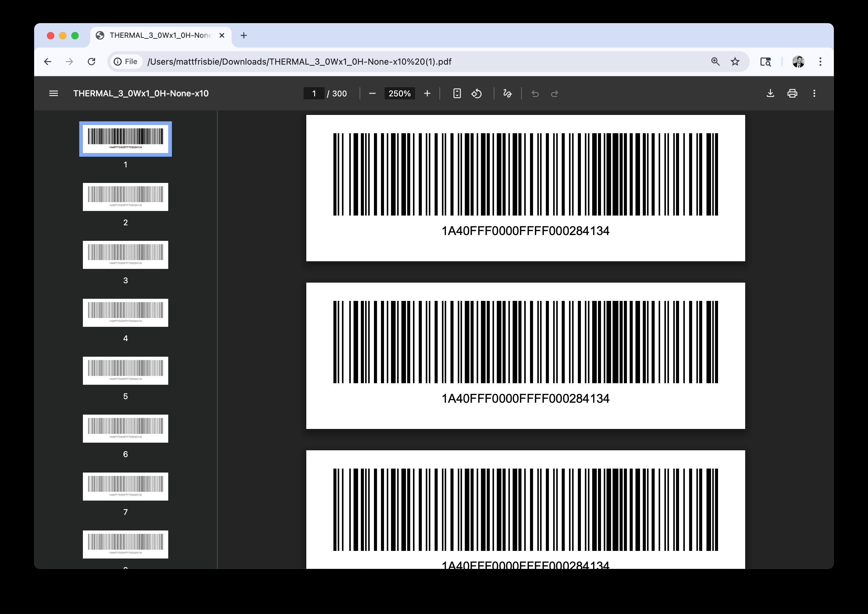
Task: Select page 6 thumbnail
Action: (x=126, y=428)
